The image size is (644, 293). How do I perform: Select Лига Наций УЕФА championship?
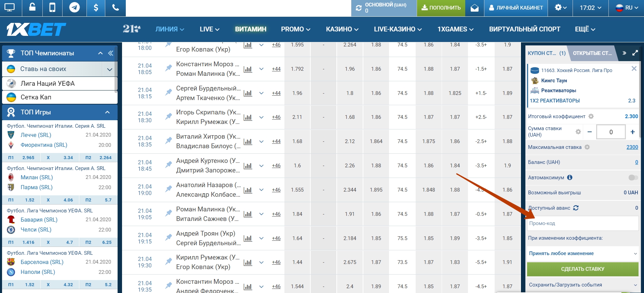[60, 84]
